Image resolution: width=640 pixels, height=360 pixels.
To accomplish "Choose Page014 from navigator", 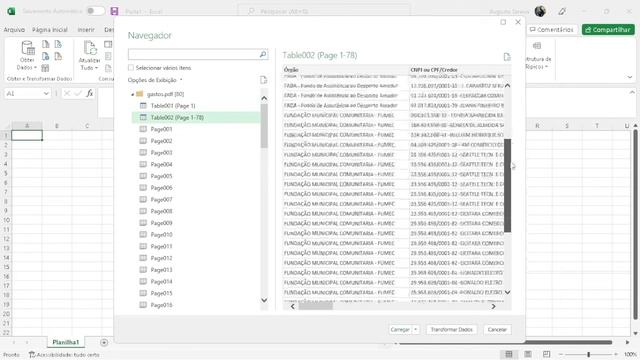I will pyautogui.click(x=161, y=282).
